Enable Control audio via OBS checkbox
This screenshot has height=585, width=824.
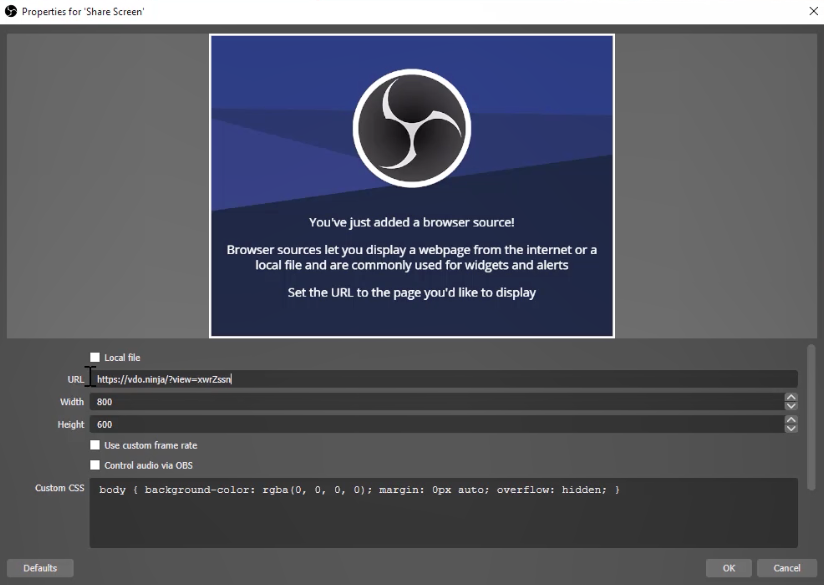coord(95,465)
